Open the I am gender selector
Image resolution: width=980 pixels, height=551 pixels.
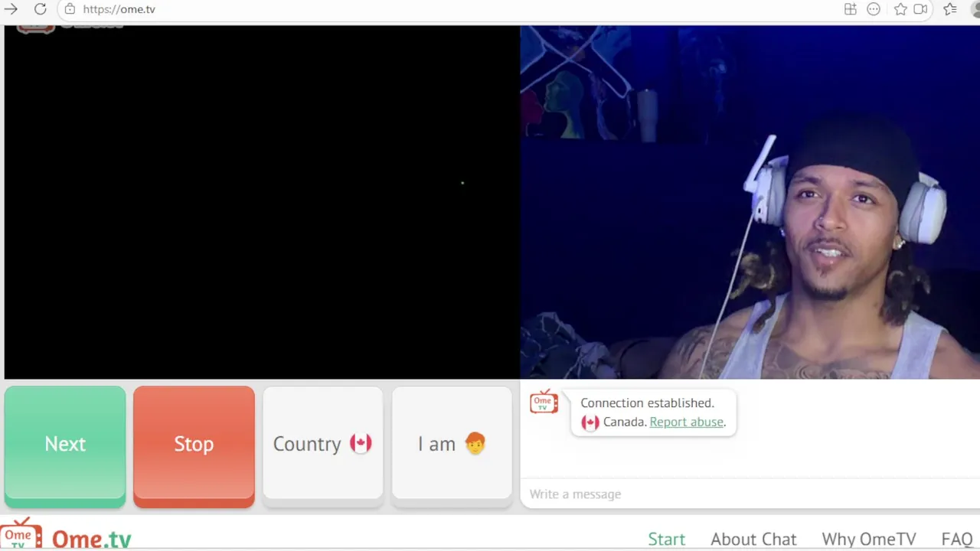452,445
